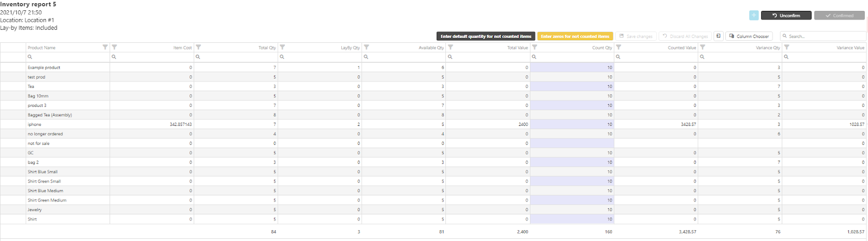Click the Save changes button
This screenshot has width=868, height=241.
pyautogui.click(x=636, y=36)
